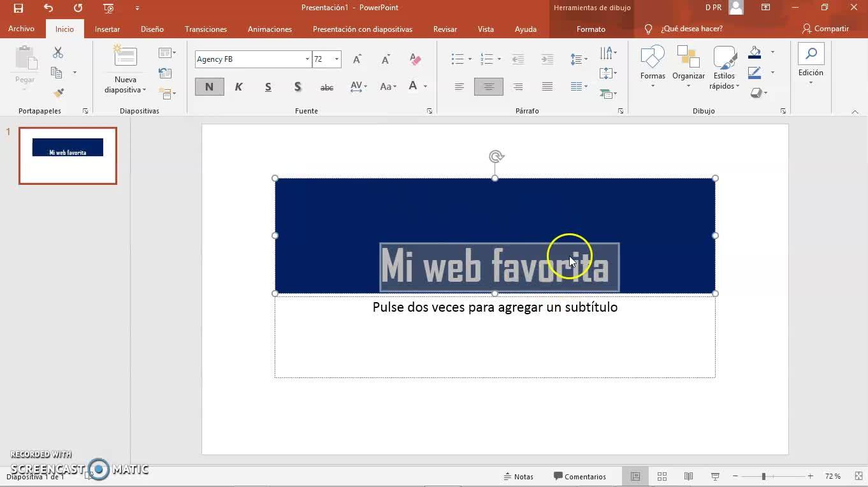Switch to the Insertar ribbon tab
Image resolution: width=868 pixels, height=487 pixels.
107,29
